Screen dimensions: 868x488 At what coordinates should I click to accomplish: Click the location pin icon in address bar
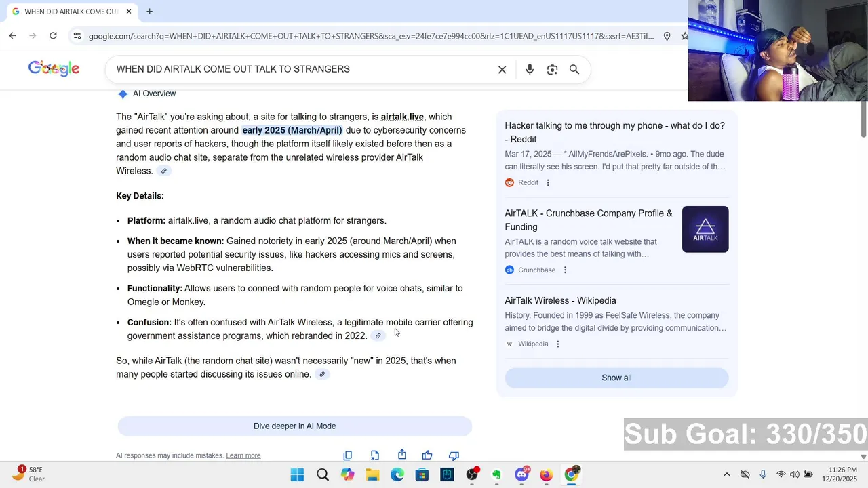(667, 36)
